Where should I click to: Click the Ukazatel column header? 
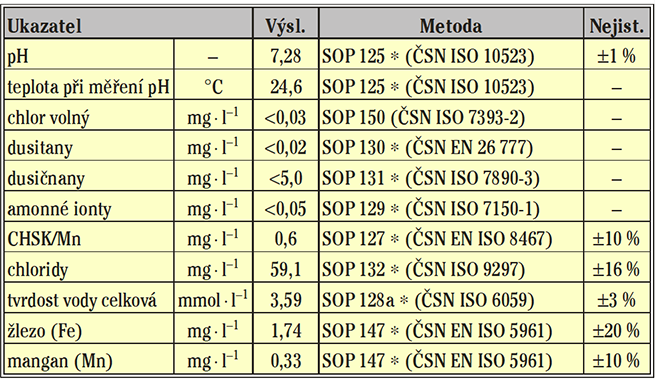tap(129, 23)
